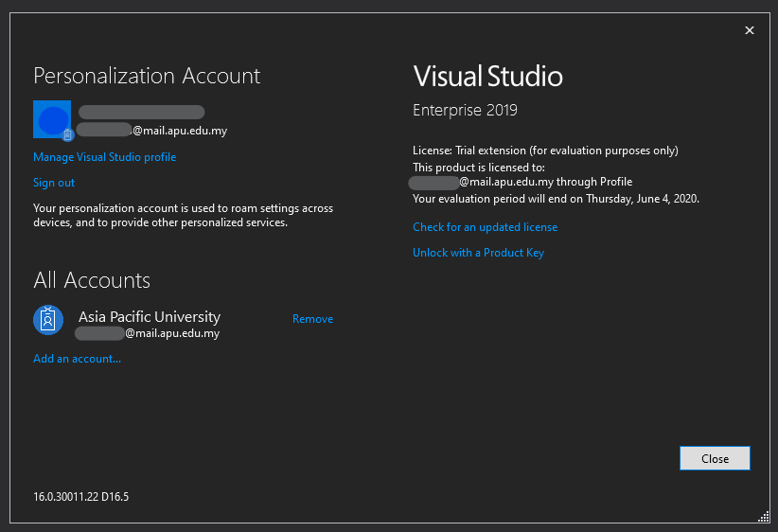Close the dialog with the X icon
Screen dimensions: 778x532
click(750, 30)
